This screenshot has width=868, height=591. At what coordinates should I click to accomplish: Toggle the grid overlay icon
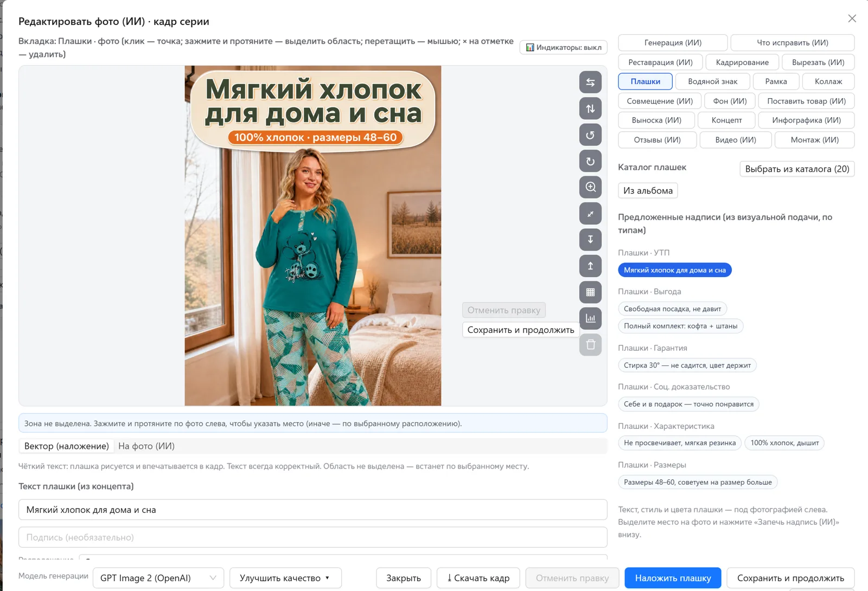(x=590, y=292)
